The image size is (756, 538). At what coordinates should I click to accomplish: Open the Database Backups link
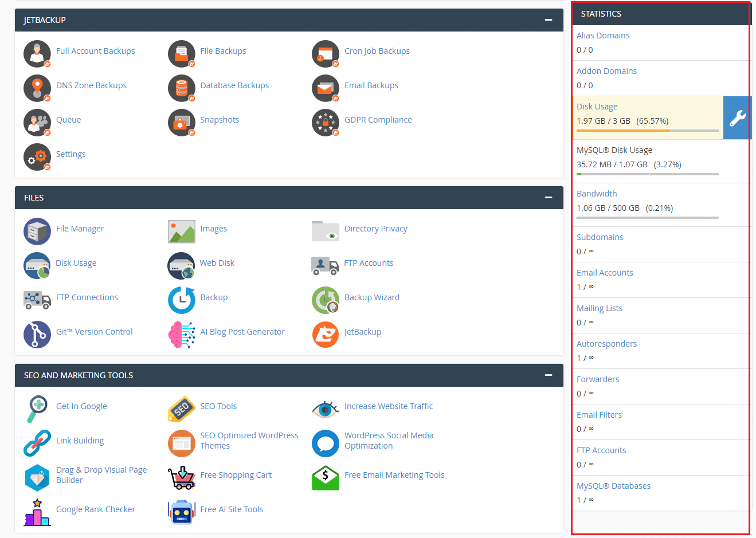(x=234, y=85)
